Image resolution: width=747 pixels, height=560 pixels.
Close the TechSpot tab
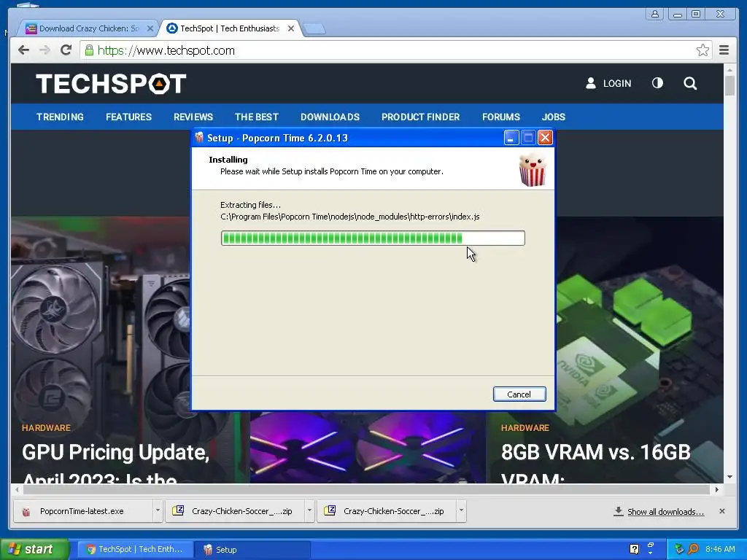291,28
